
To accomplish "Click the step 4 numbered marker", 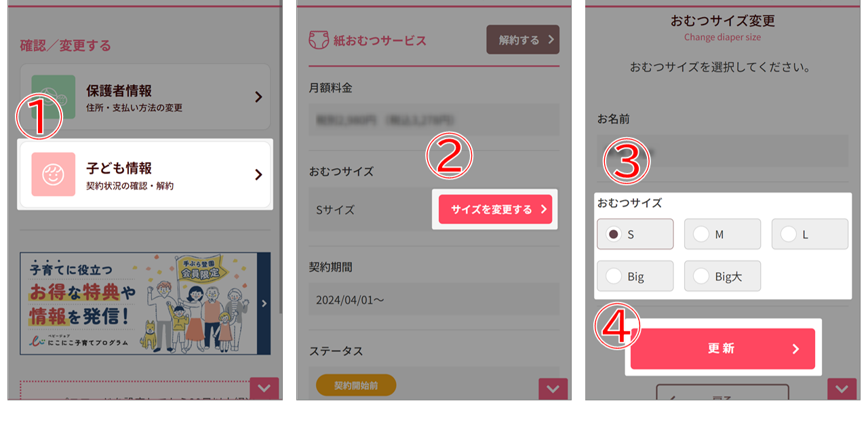I will click(617, 327).
